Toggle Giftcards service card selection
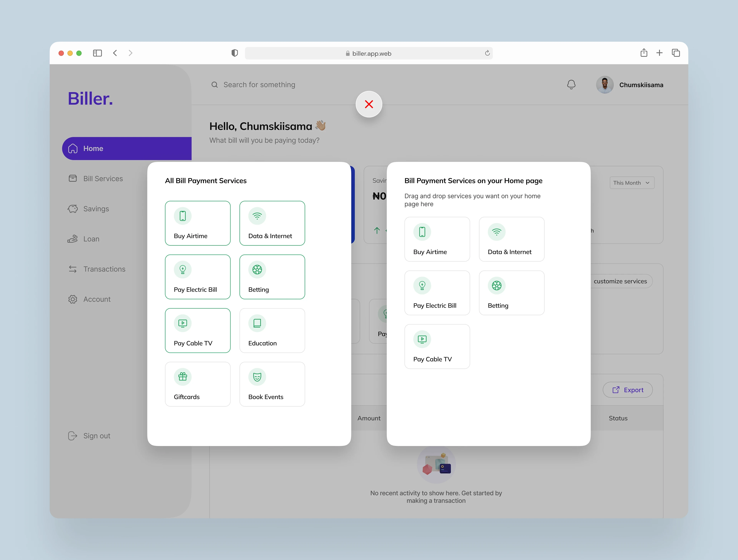The height and width of the screenshot is (560, 738). (x=198, y=384)
